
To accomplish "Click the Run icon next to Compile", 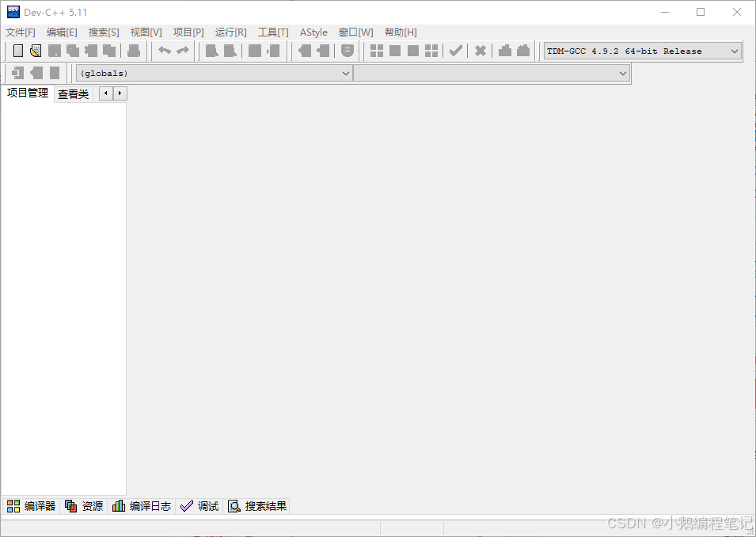I will click(395, 51).
